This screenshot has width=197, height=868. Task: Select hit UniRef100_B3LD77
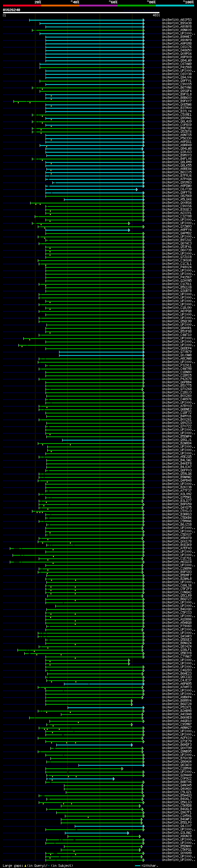pos(177,501)
